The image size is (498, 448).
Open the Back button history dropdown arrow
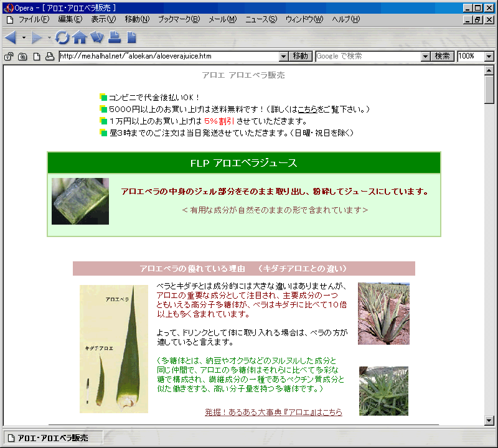click(x=24, y=38)
